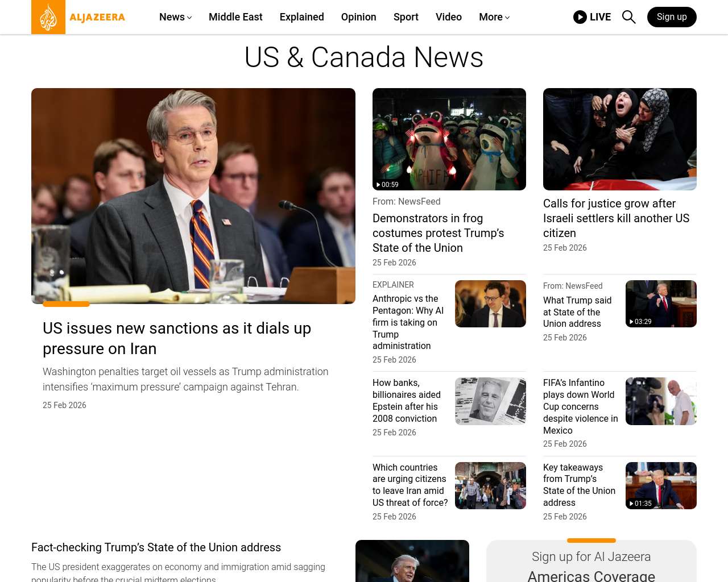Play the frog costumes protest video

(x=449, y=139)
